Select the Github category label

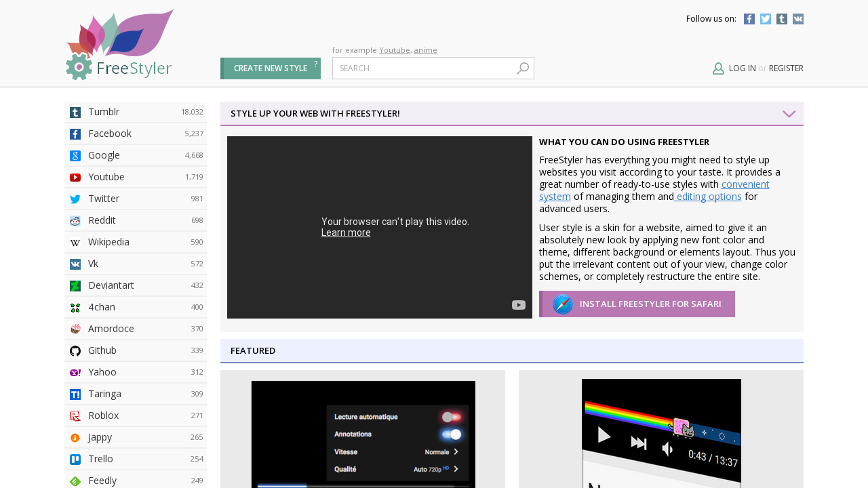[102, 350]
